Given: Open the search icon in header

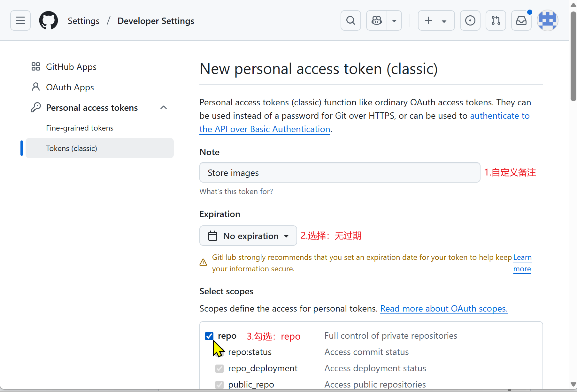Looking at the screenshot, I should point(350,21).
